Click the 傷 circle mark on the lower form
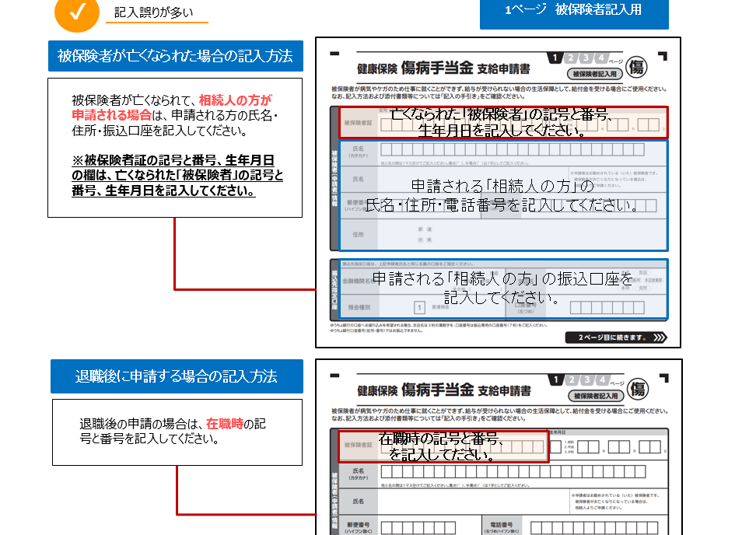 tap(638, 387)
